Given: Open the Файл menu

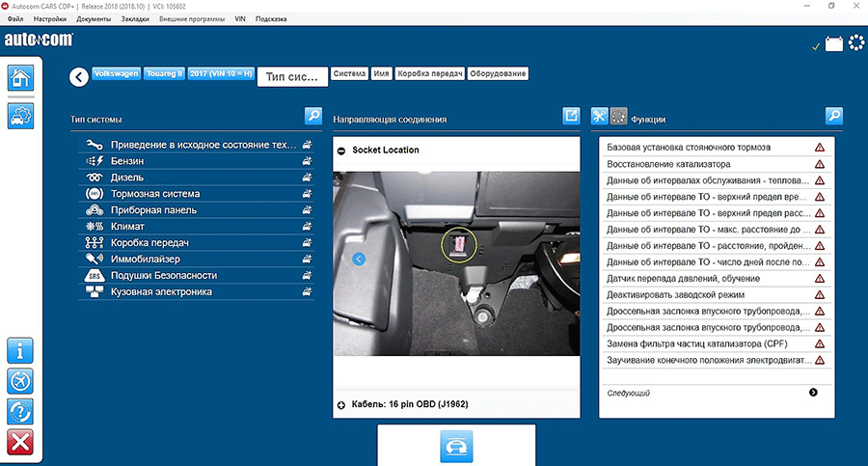Looking at the screenshot, I should click(15, 19).
